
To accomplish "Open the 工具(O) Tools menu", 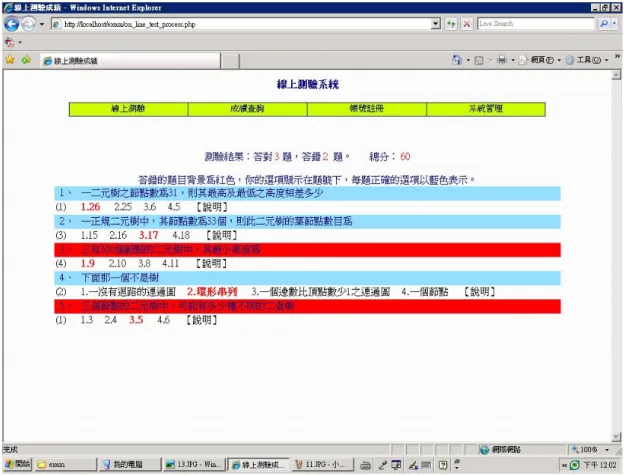I will point(587,60).
